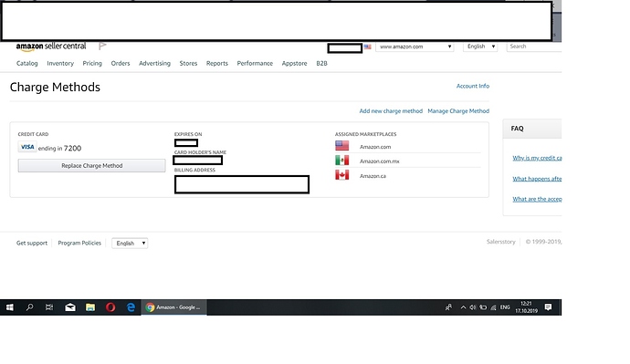Click the Manage Charge Method link
Image resolution: width=630 pixels, height=364 pixels.
[458, 111]
